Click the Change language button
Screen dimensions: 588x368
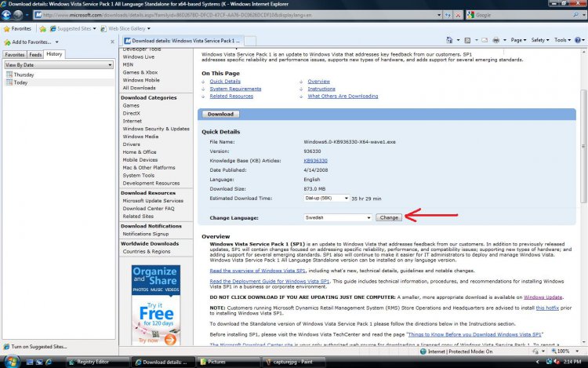[x=389, y=217]
